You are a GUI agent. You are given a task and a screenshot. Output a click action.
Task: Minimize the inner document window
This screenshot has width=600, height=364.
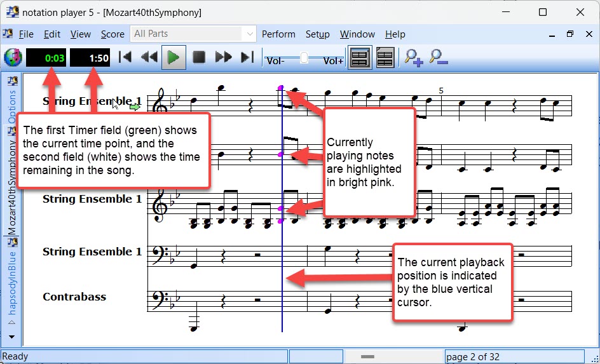point(552,35)
